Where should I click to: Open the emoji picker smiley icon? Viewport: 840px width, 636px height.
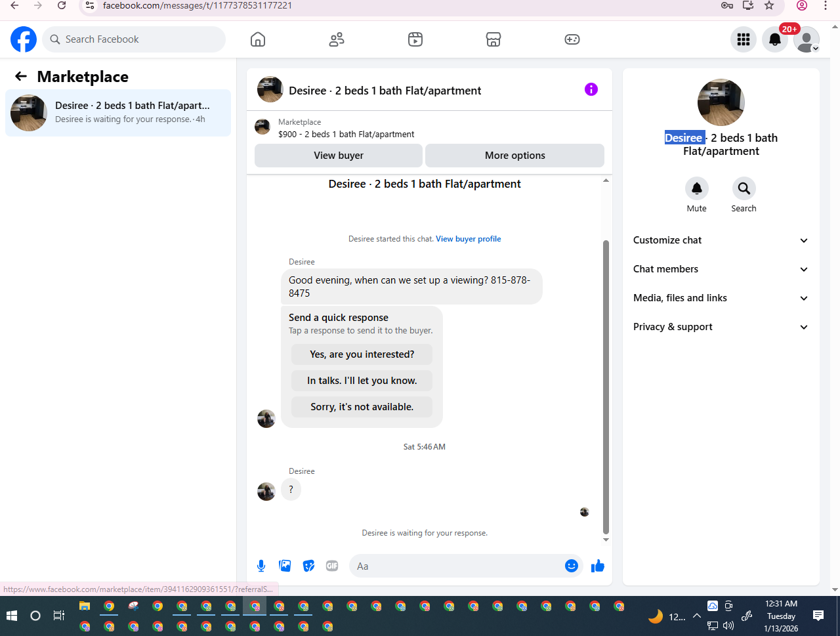572,566
